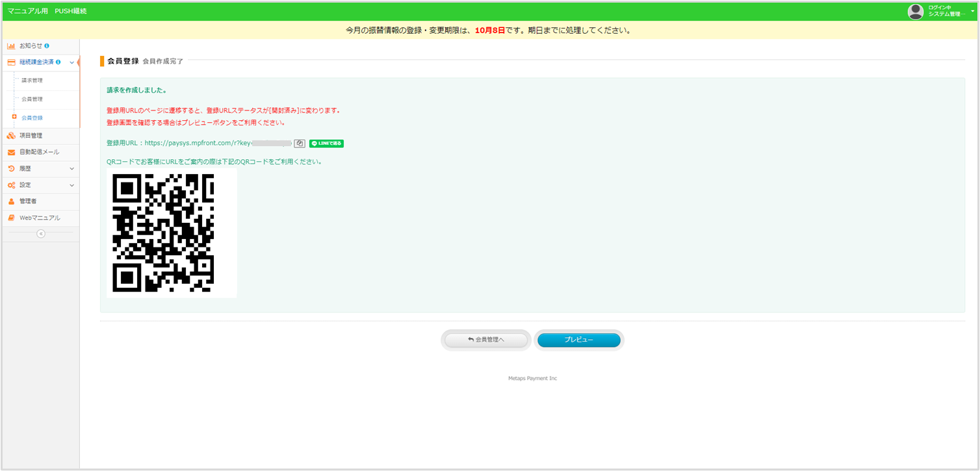Screen dimensions: 980x471
Task: Select 会員管理 in the sidebar submenu
Action: (32, 99)
